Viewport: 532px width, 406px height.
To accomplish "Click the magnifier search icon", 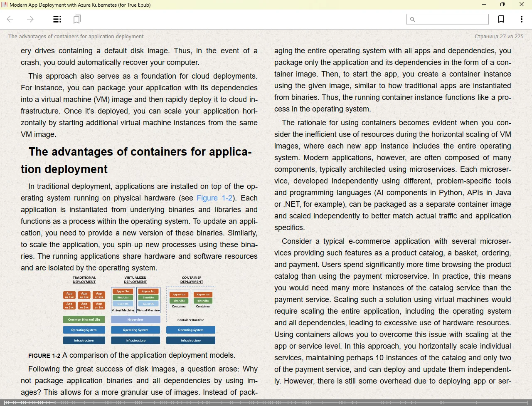I will pyautogui.click(x=412, y=20).
